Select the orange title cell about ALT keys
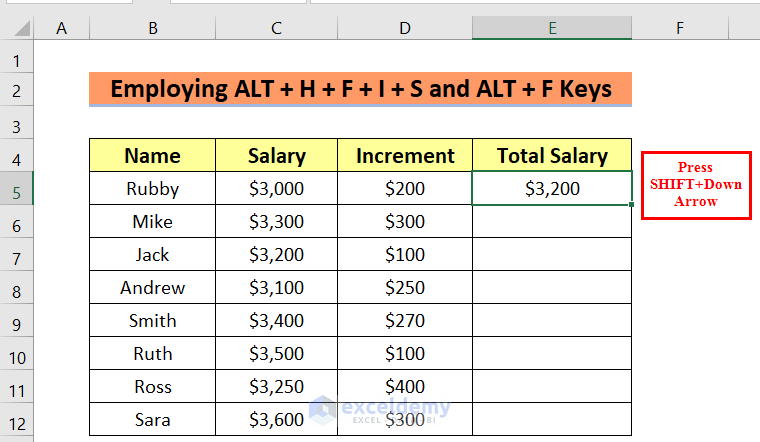Viewport: 760px width, 442px height. coord(361,89)
